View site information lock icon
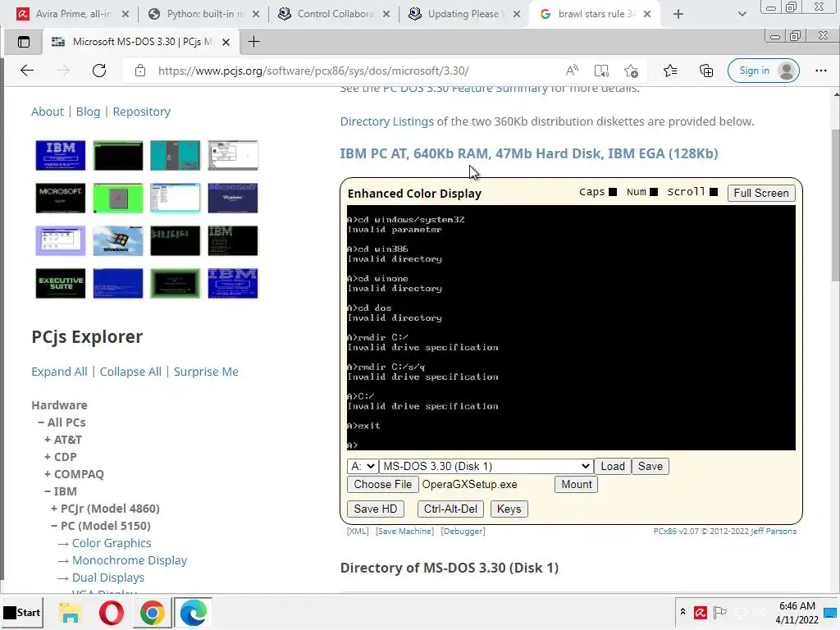The height and width of the screenshot is (630, 840). click(x=139, y=71)
